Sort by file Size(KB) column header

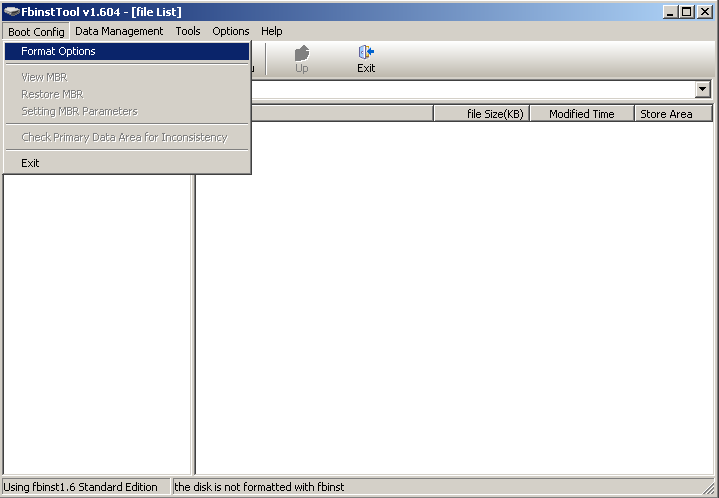click(x=481, y=114)
